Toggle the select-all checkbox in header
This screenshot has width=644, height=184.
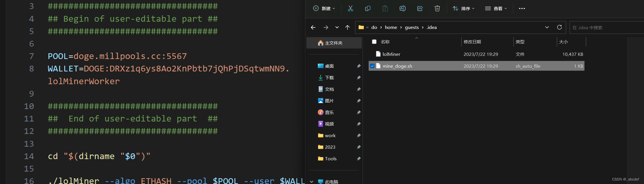374,42
